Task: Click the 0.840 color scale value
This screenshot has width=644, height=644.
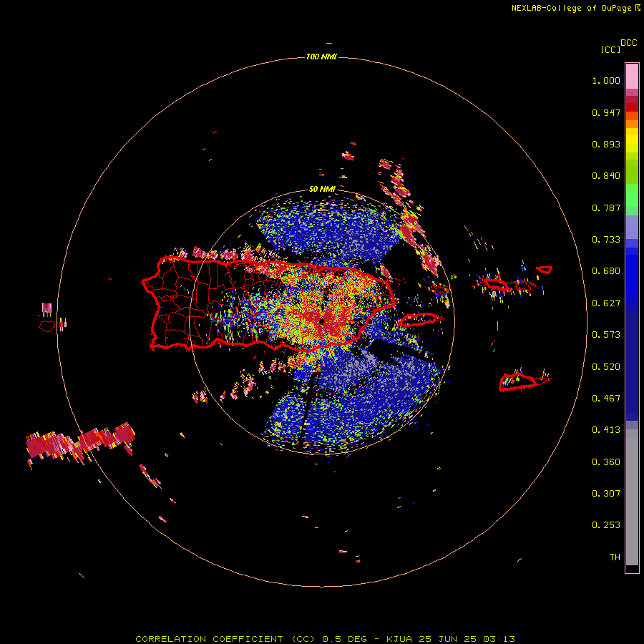Action: click(606, 176)
